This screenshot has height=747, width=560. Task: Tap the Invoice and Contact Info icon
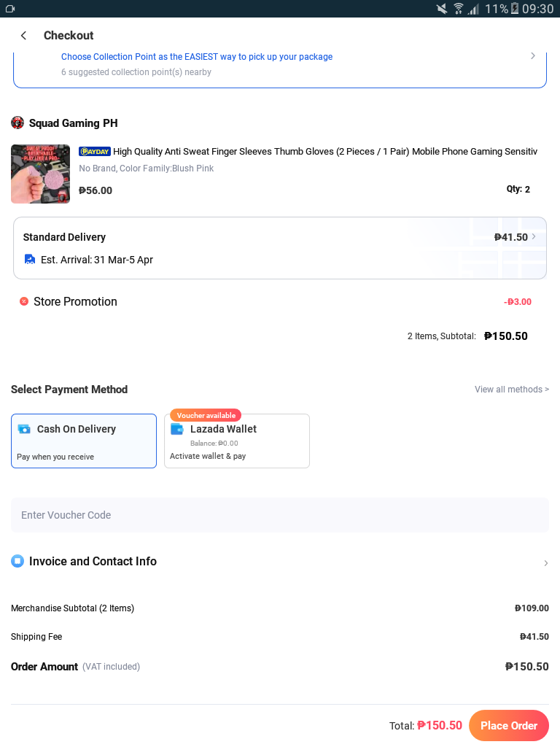[x=17, y=561]
